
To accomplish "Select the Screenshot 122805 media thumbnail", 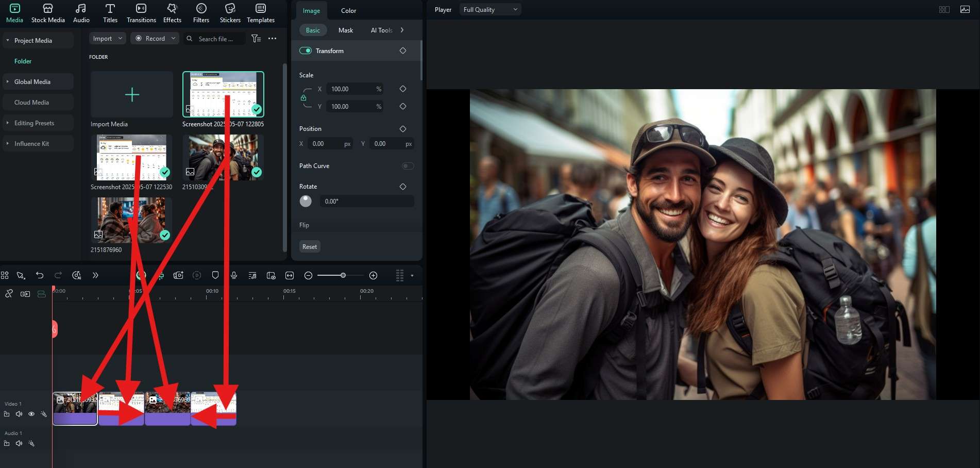I will [x=223, y=94].
